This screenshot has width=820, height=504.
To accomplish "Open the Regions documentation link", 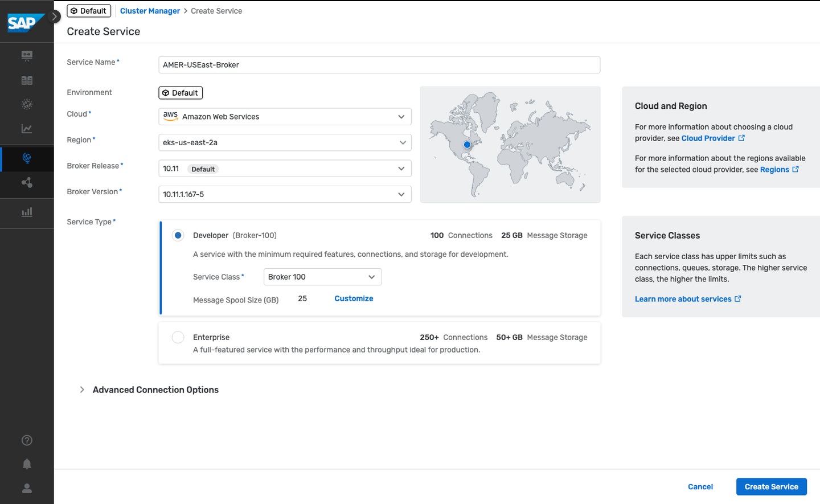I will point(779,170).
